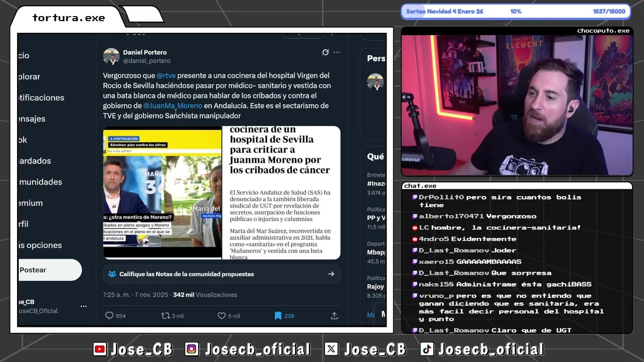Click the PP y V politics trend
Viewport: 644px width, 362px height.
(376, 218)
